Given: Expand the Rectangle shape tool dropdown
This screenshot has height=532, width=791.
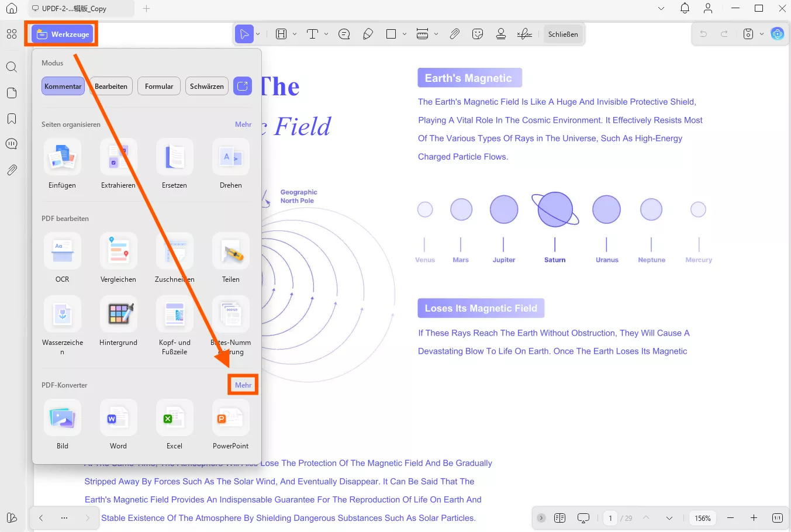Looking at the screenshot, I should pos(403,34).
